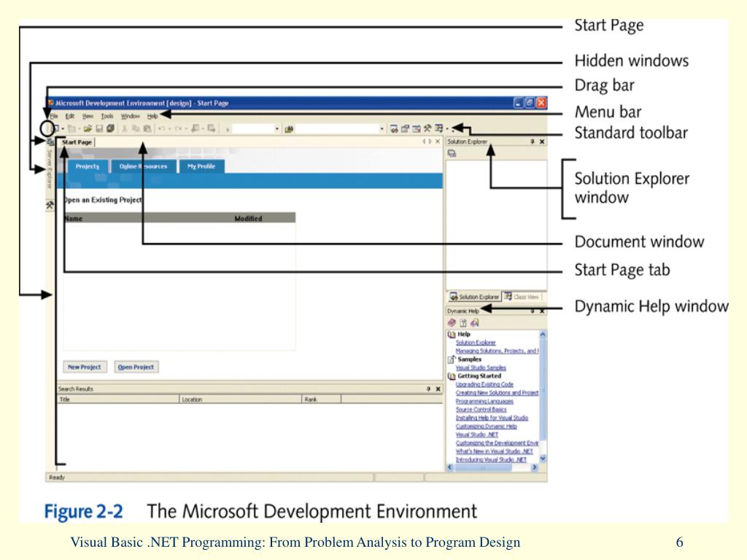Click the Open File folder icon

(88, 128)
